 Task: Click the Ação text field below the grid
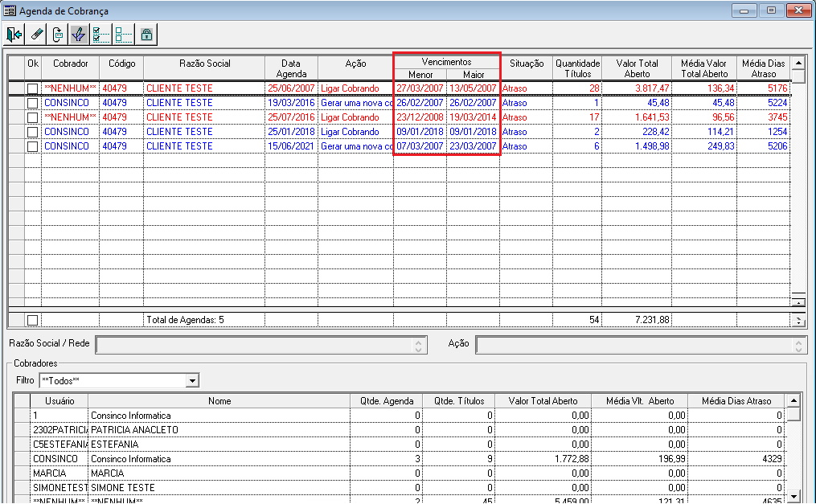click(x=642, y=345)
